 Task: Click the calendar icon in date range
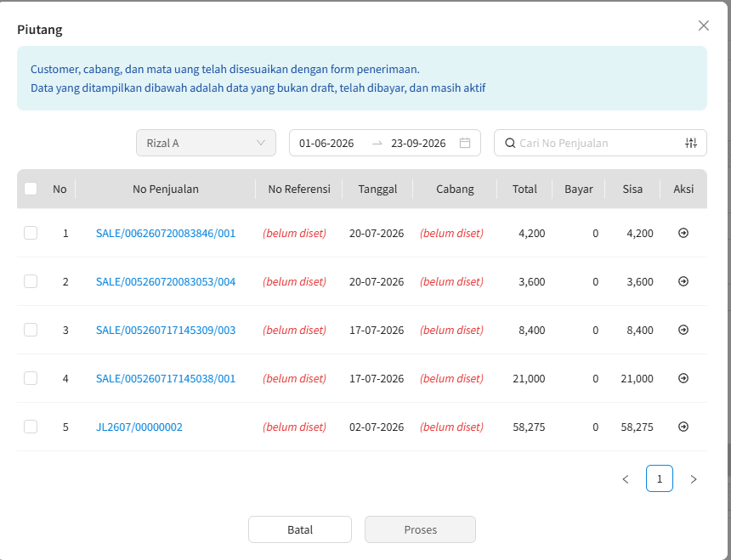[465, 143]
